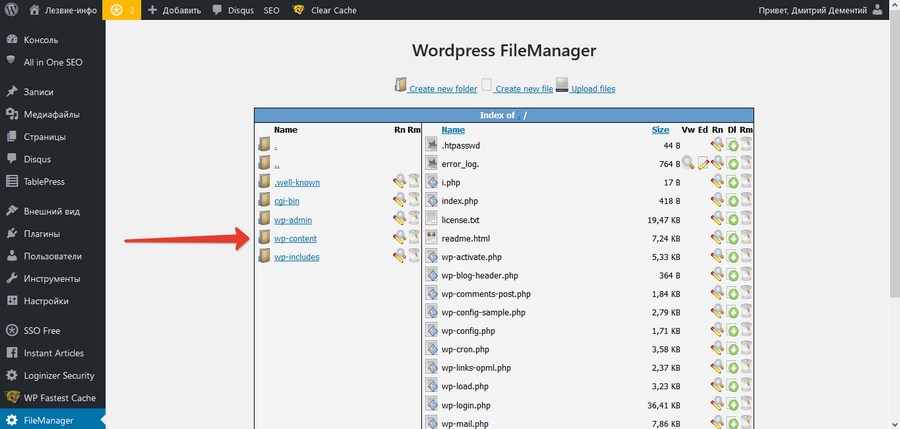
Task: Click the edit icon for error_log.
Action: [x=703, y=164]
